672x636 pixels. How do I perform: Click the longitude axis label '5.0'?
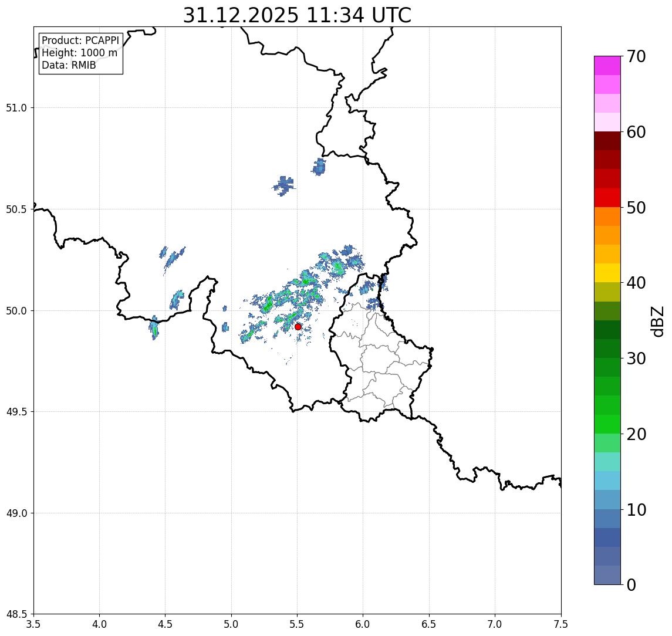231,624
